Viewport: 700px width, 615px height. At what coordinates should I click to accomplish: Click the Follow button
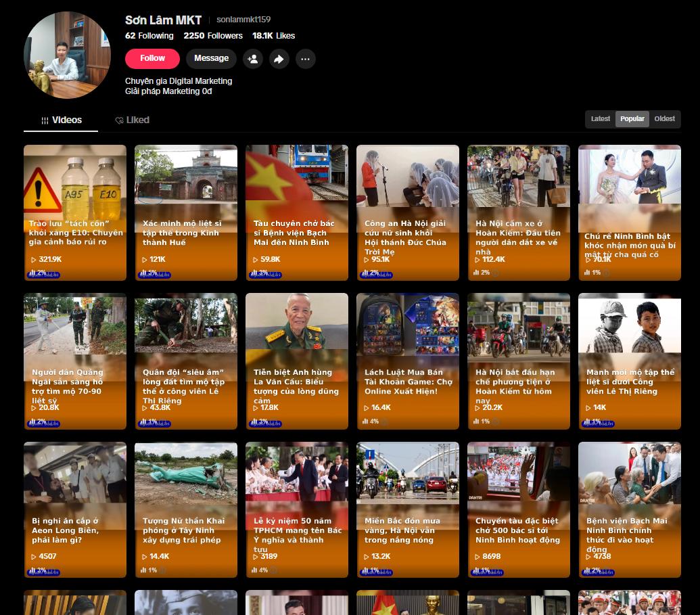tap(152, 58)
